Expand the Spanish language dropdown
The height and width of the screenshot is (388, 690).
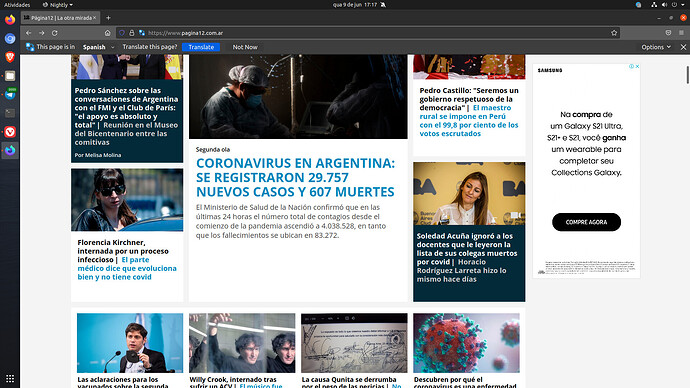(x=98, y=47)
